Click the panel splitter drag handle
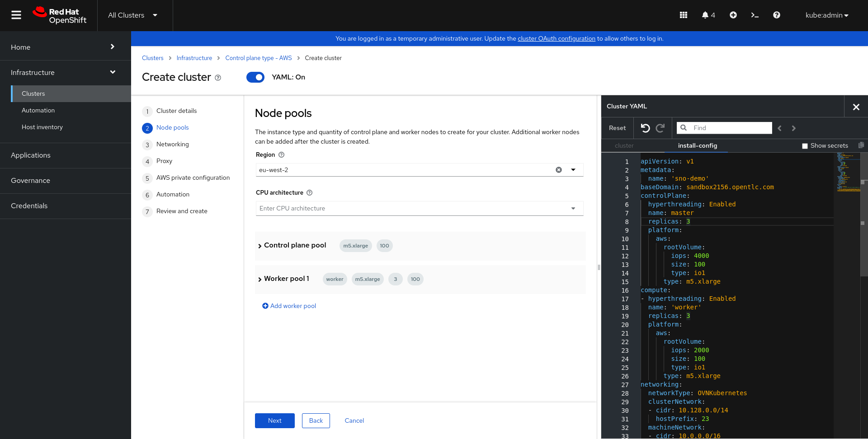The height and width of the screenshot is (439, 868). click(599, 267)
